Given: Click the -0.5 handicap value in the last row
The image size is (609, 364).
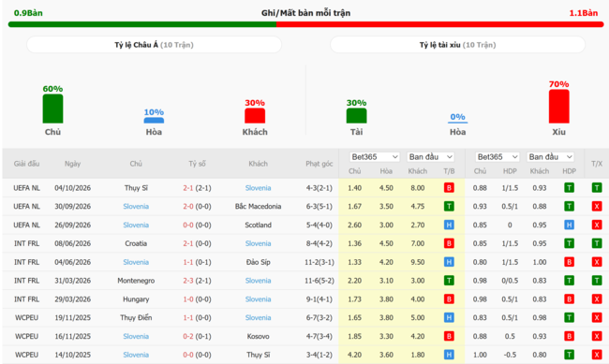Looking at the screenshot, I should pos(510,355).
